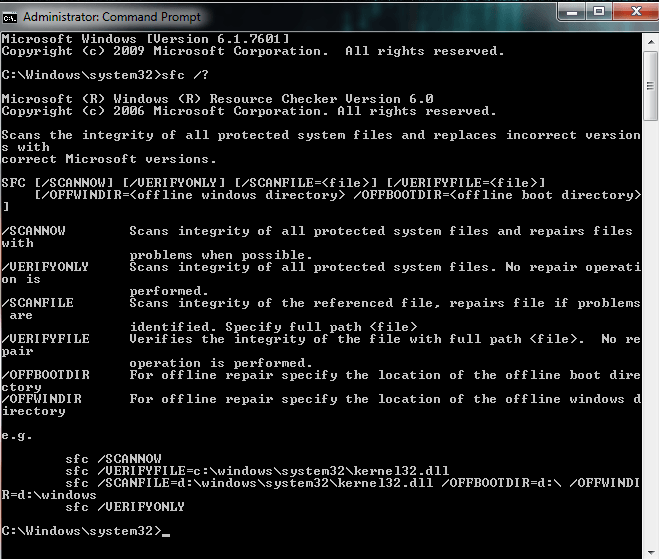Click the final 'C:\Windows\system32>' prompt
This screenshot has height=559, width=659.
[x=82, y=531]
